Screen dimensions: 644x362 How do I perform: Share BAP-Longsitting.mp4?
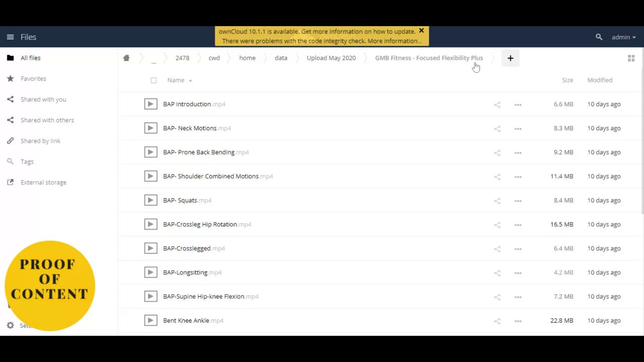497,273
